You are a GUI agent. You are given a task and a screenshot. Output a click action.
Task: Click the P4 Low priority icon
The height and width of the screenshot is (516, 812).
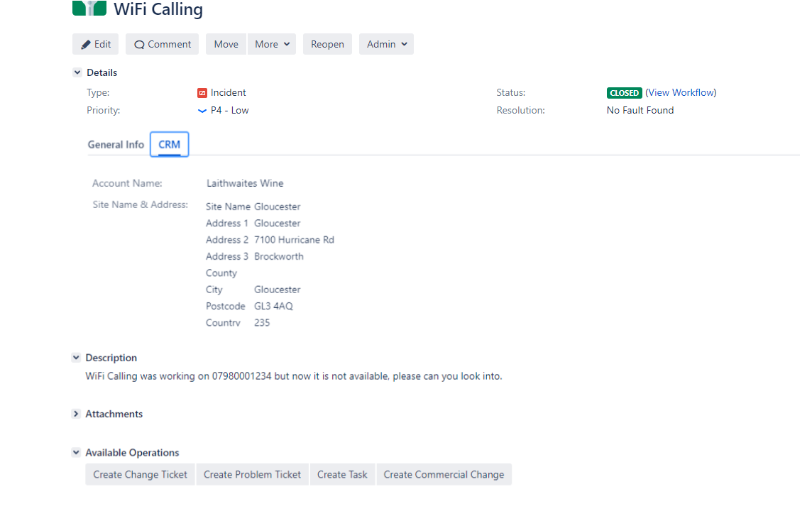click(x=202, y=110)
